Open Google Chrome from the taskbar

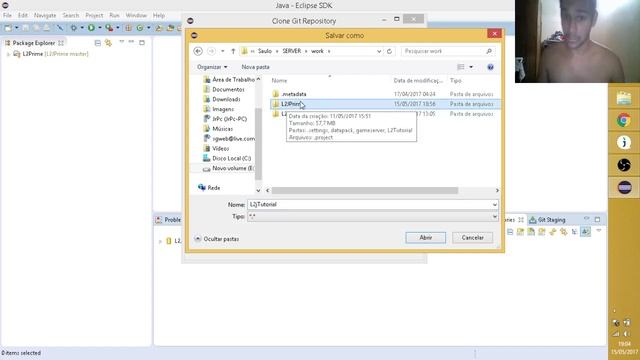coord(624,121)
